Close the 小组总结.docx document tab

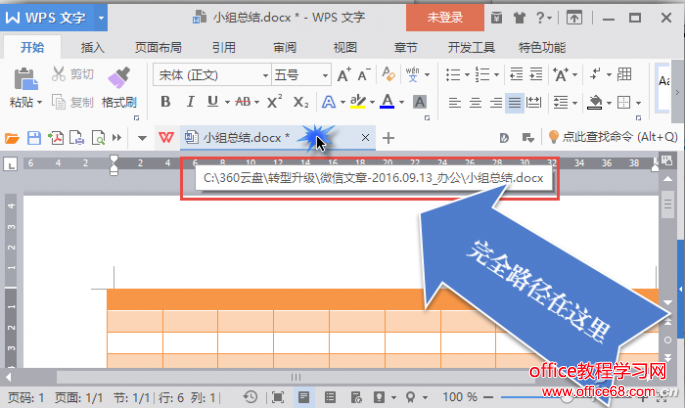pyautogui.click(x=365, y=138)
